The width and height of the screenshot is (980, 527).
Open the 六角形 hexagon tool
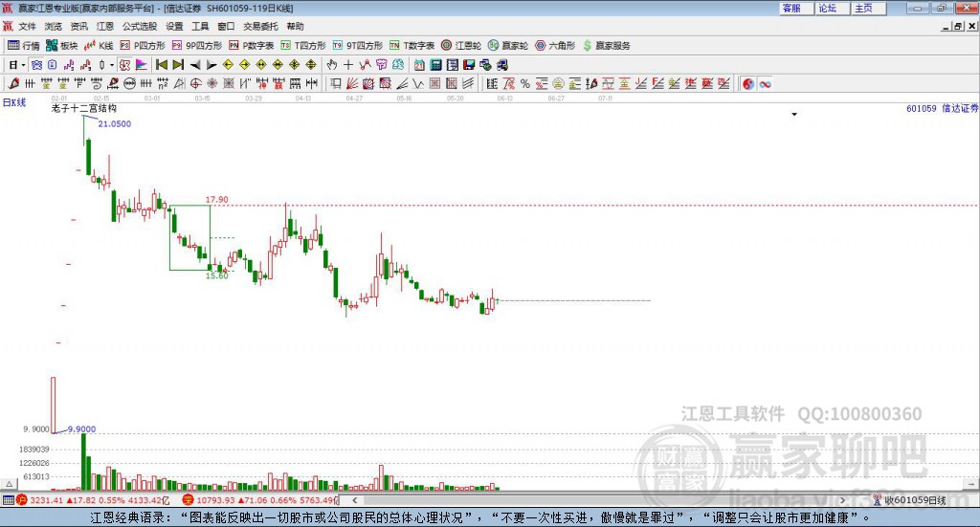(x=555, y=46)
